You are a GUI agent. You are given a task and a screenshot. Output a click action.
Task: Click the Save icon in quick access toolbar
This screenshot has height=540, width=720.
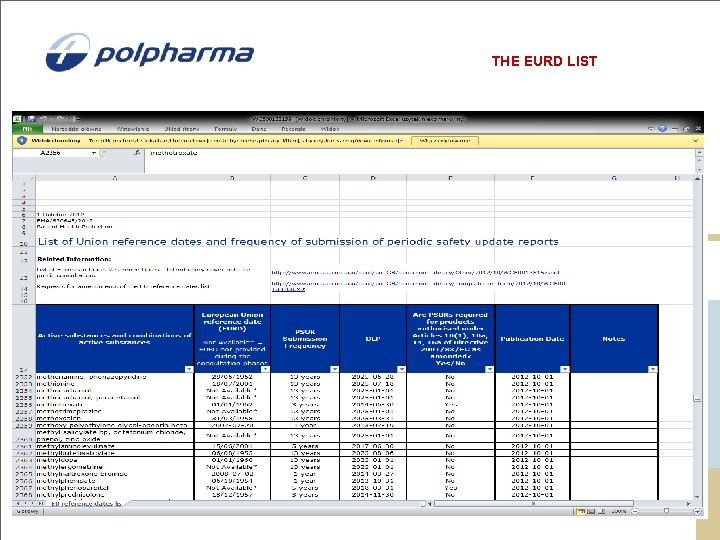click(31, 118)
